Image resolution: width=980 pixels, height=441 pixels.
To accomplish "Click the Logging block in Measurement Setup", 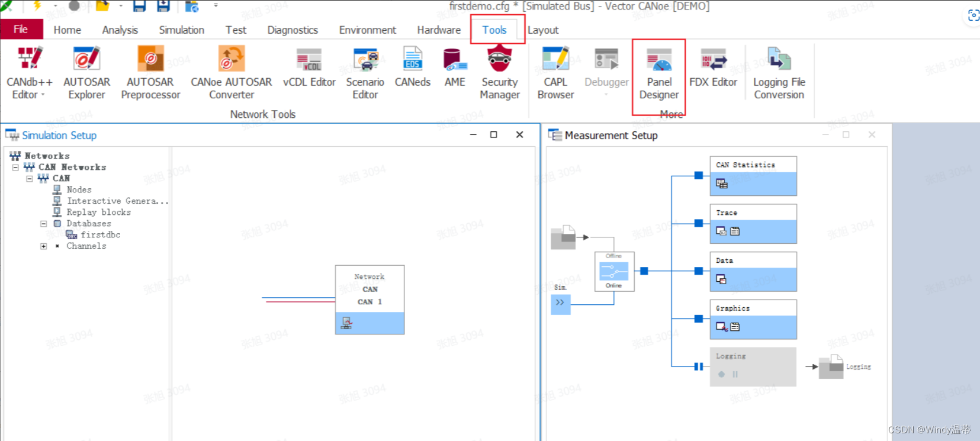I will click(753, 367).
